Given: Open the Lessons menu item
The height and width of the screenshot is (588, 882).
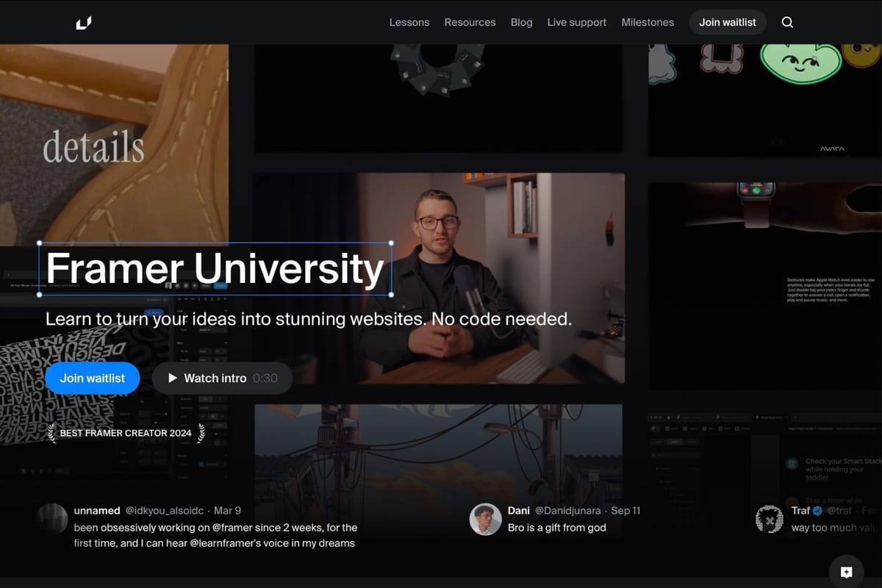Looking at the screenshot, I should point(409,22).
